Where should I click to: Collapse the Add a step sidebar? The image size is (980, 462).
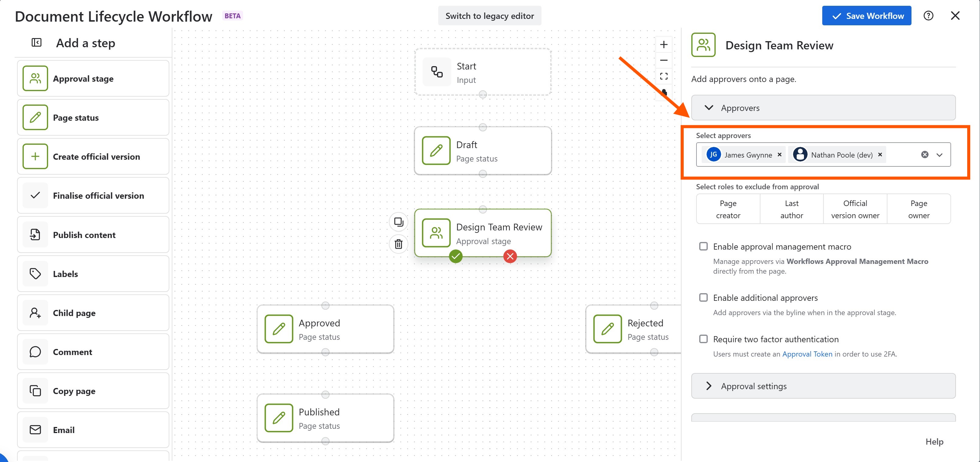click(36, 43)
